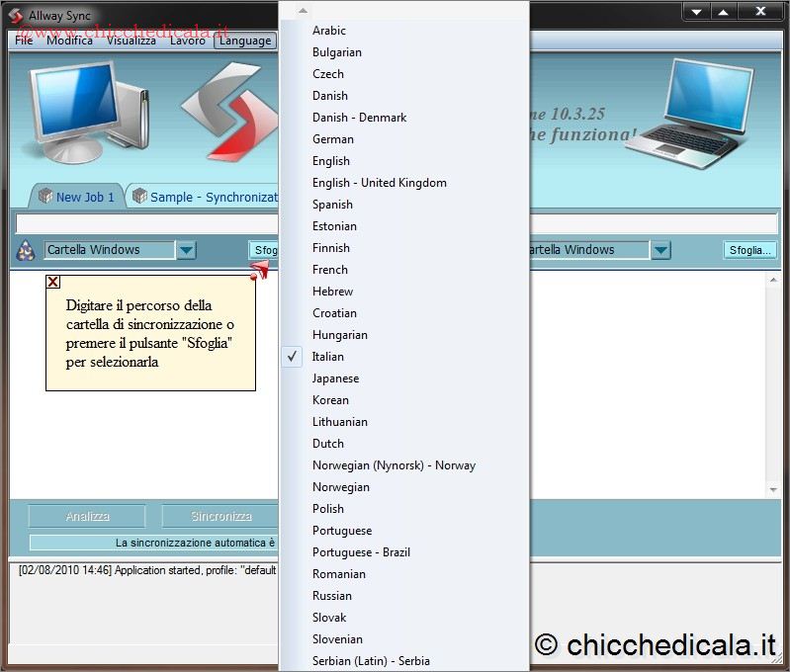Click the red and gray sync arrows logo

pos(225,111)
